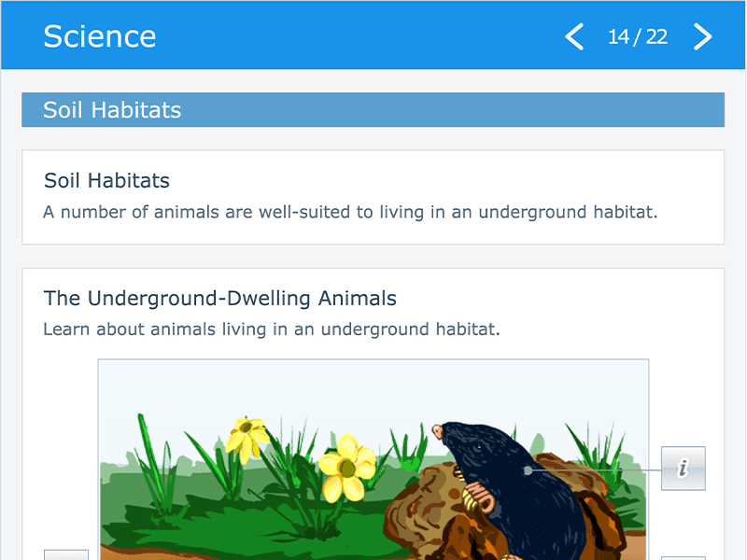
Task: Click the partial button left of illustration
Action: tap(66, 554)
